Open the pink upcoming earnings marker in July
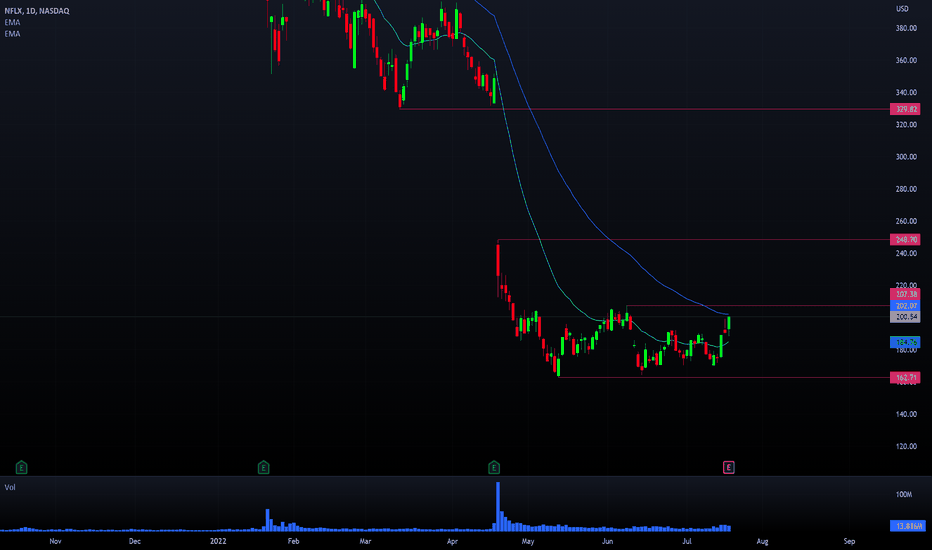 pyautogui.click(x=729, y=467)
